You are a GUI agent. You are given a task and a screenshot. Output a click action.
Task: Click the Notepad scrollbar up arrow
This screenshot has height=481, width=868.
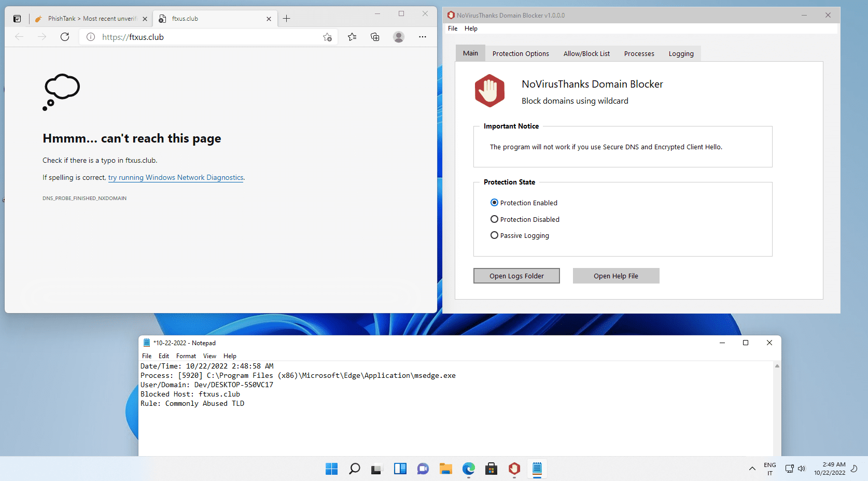pos(777,366)
